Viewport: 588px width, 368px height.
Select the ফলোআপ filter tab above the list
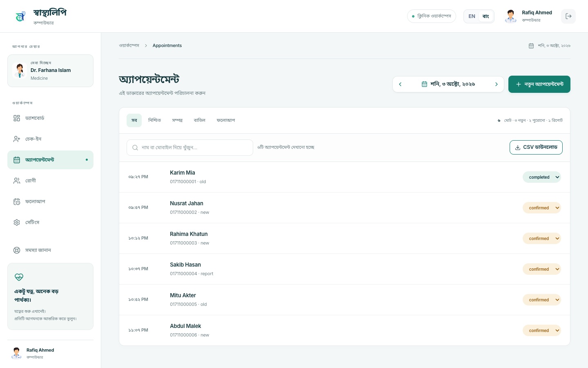(226, 120)
